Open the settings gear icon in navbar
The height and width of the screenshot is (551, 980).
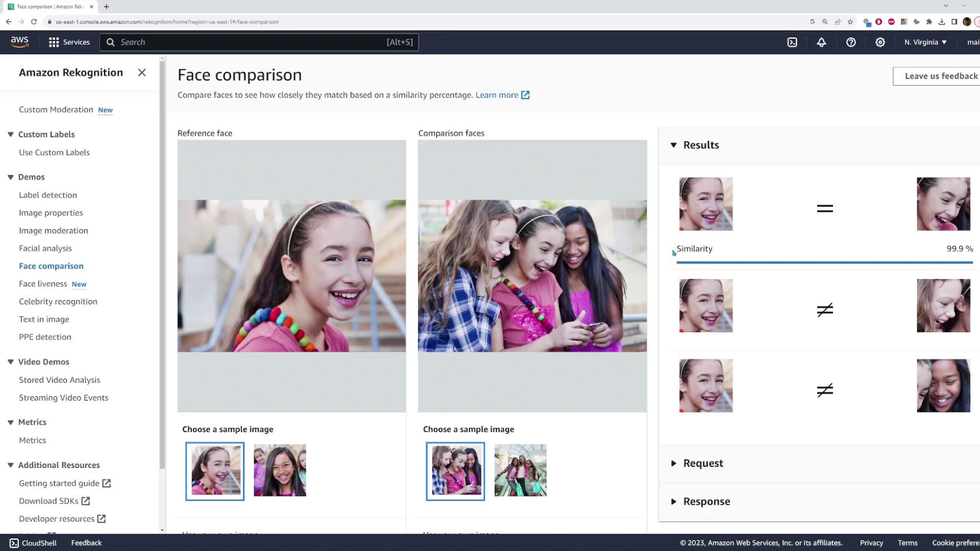pos(880,42)
